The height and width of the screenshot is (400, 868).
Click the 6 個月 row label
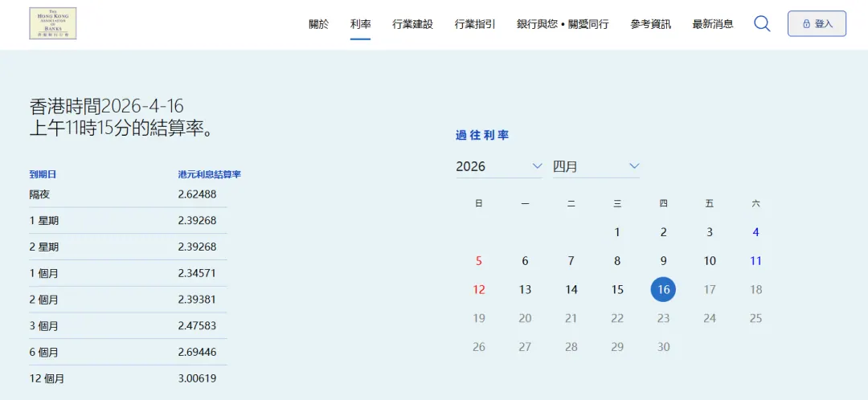[x=44, y=353]
